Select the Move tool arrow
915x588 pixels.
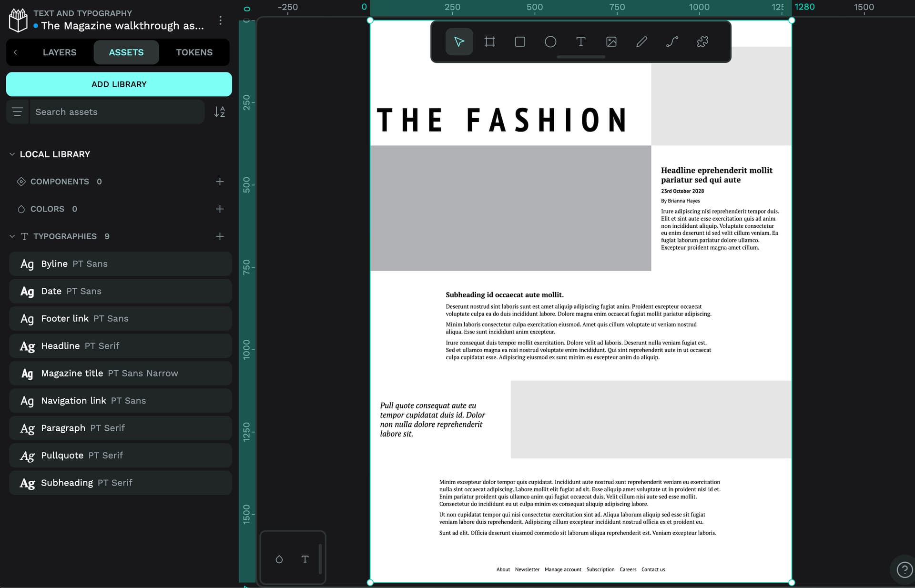[459, 42]
